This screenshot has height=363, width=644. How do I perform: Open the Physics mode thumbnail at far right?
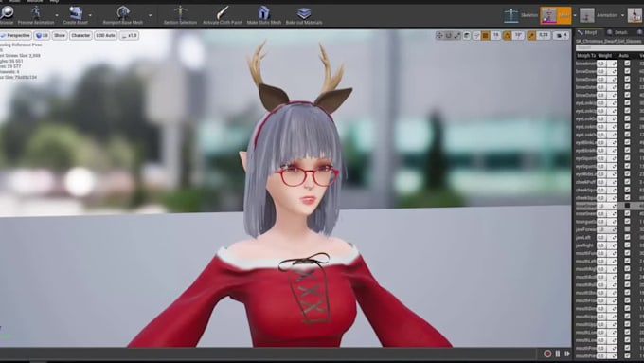(x=635, y=15)
